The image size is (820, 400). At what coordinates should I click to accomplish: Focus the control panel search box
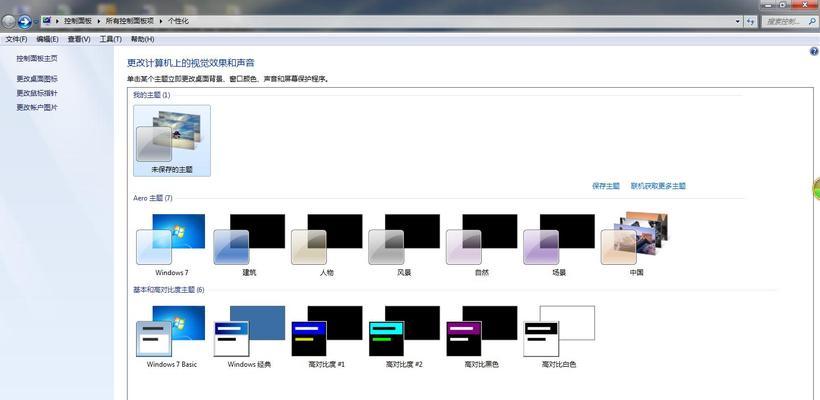click(x=789, y=21)
